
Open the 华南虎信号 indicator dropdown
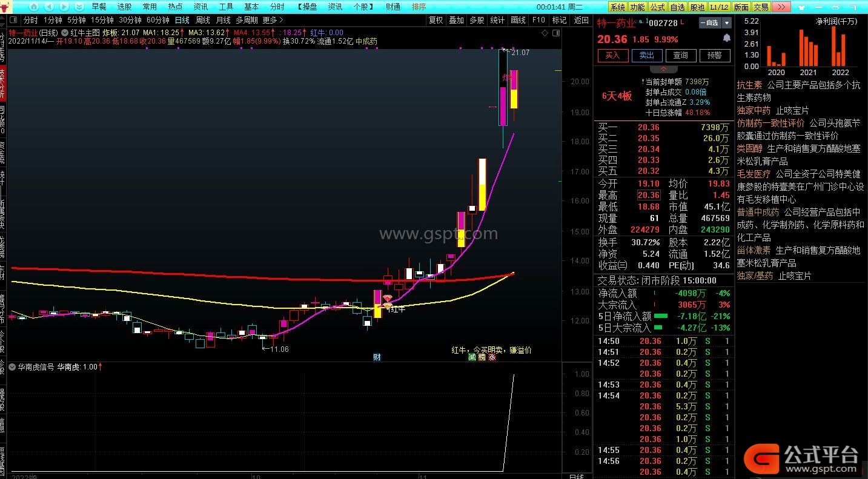tap(12, 367)
